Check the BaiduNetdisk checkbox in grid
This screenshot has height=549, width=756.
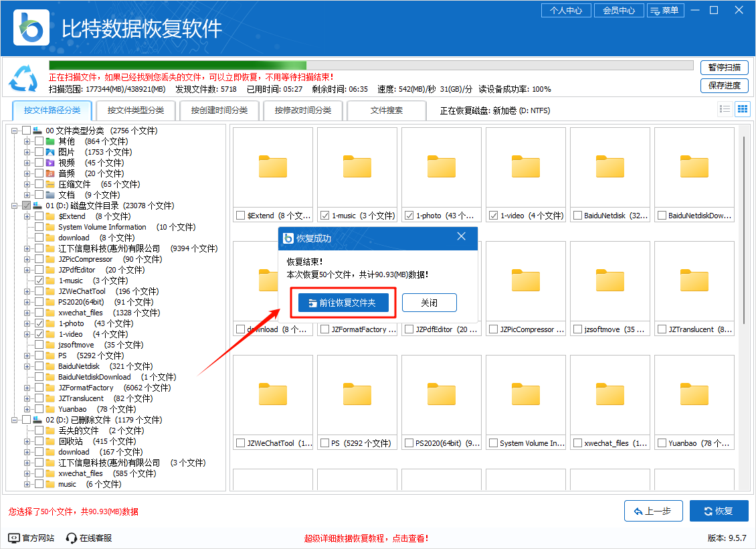point(577,216)
